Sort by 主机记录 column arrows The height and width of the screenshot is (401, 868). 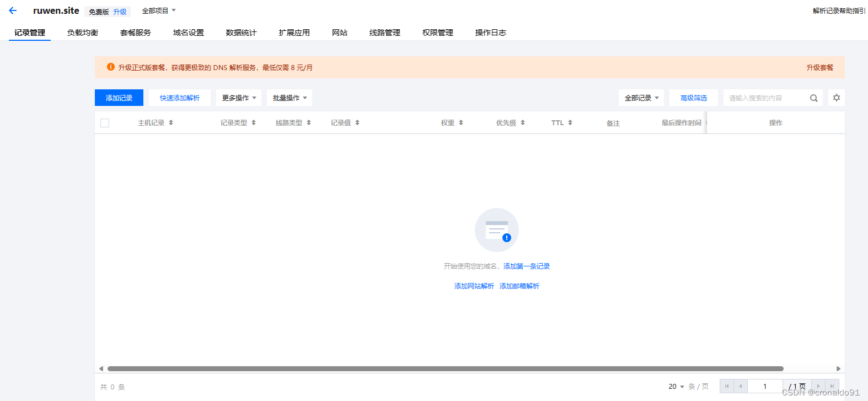[171, 122]
